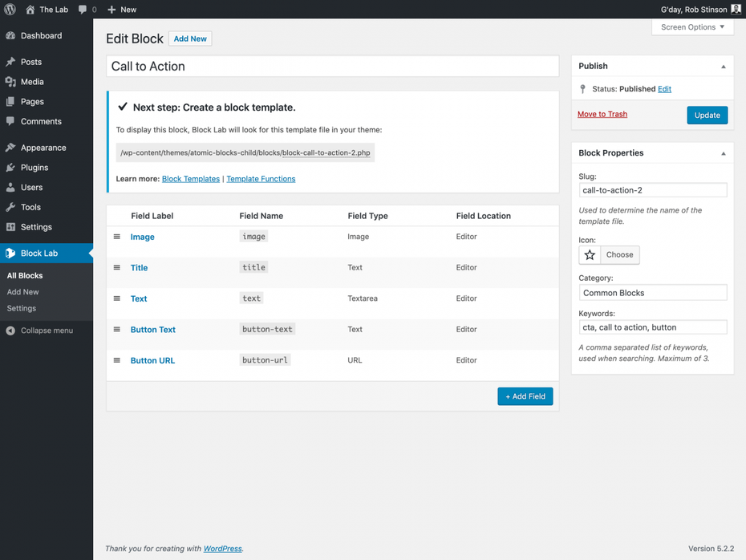The image size is (746, 560).
Task: Click the + Add Field button
Action: 525,396
